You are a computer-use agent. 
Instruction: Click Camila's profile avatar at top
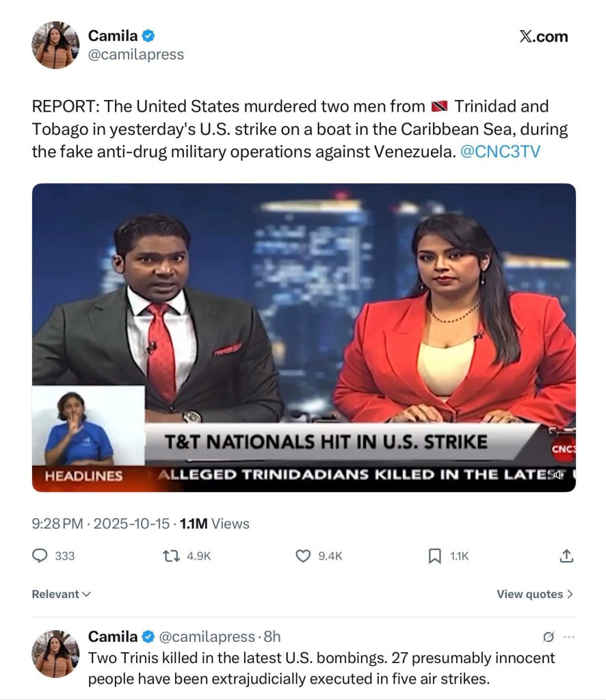tap(55, 45)
